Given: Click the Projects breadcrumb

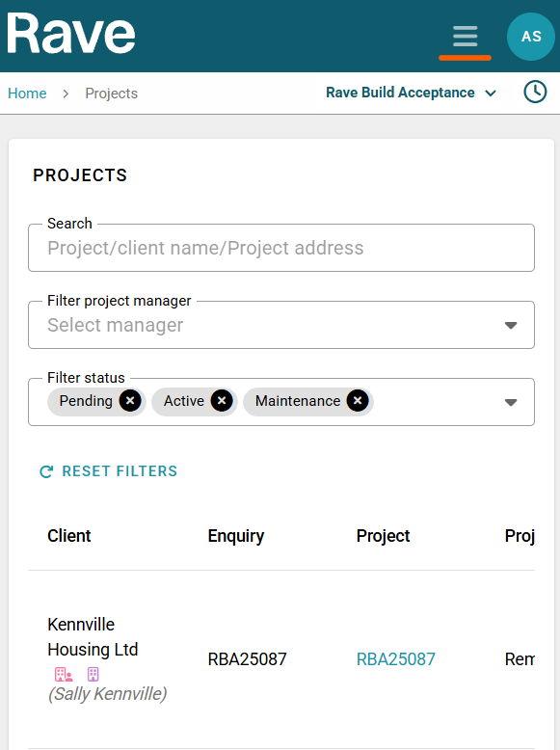Looking at the screenshot, I should tap(112, 94).
